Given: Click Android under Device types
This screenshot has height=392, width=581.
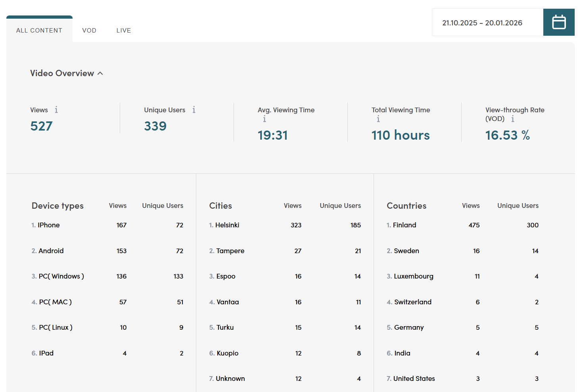Looking at the screenshot, I should click(51, 251).
